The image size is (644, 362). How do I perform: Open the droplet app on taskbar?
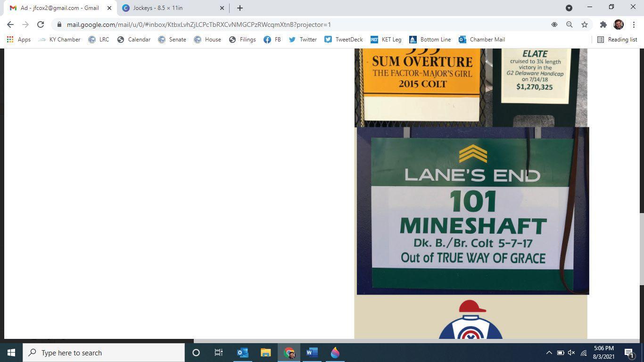click(x=335, y=353)
